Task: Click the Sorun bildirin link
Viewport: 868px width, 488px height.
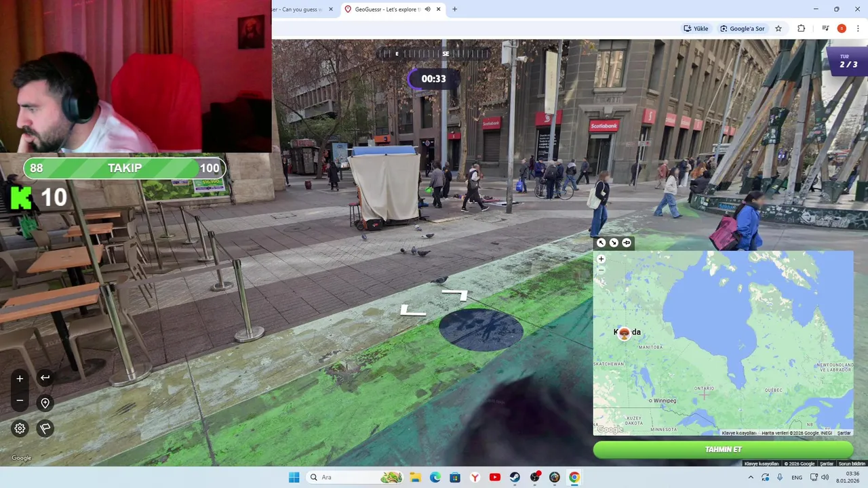Action: coord(852,464)
